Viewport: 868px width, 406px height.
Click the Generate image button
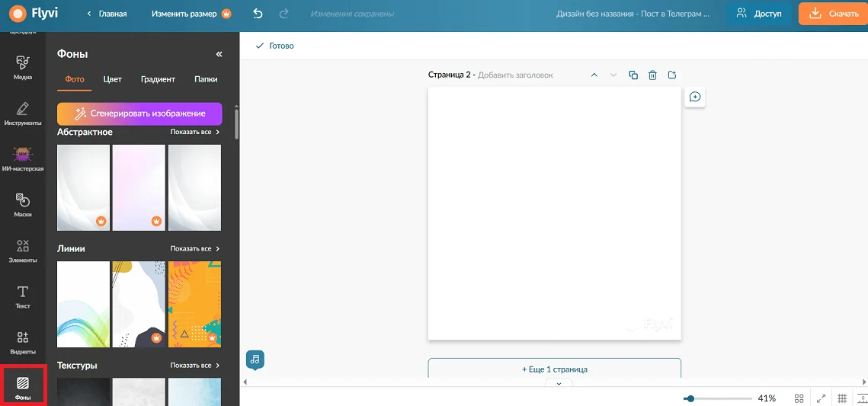click(139, 113)
